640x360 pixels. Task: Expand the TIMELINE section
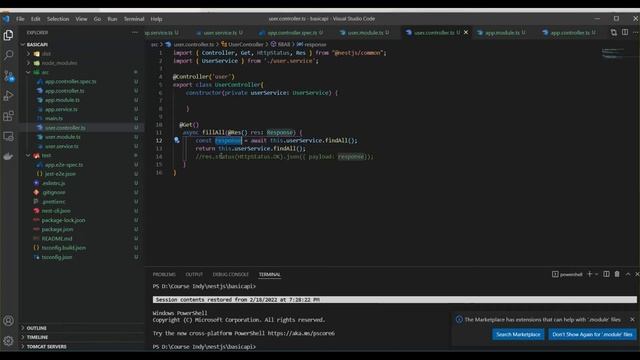[x=37, y=337]
